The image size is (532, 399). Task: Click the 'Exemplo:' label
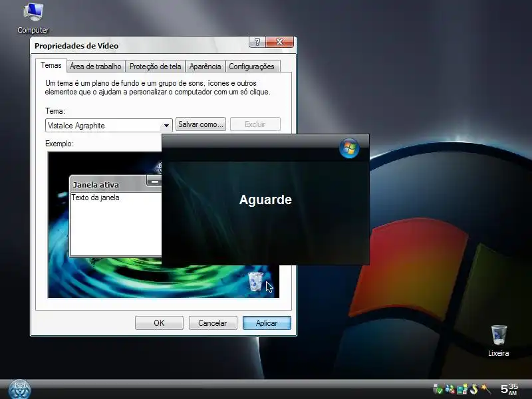(59, 144)
